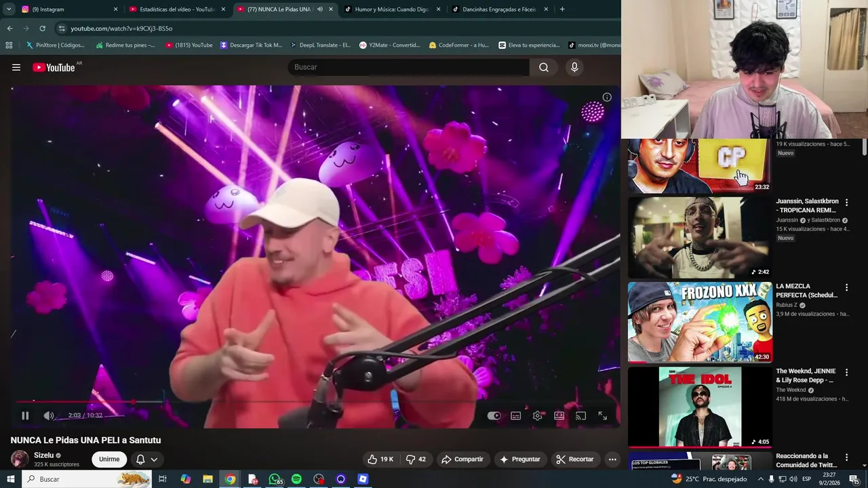The height and width of the screenshot is (488, 868).
Task: Open the Sizelu channel name link
Action: (x=43, y=455)
